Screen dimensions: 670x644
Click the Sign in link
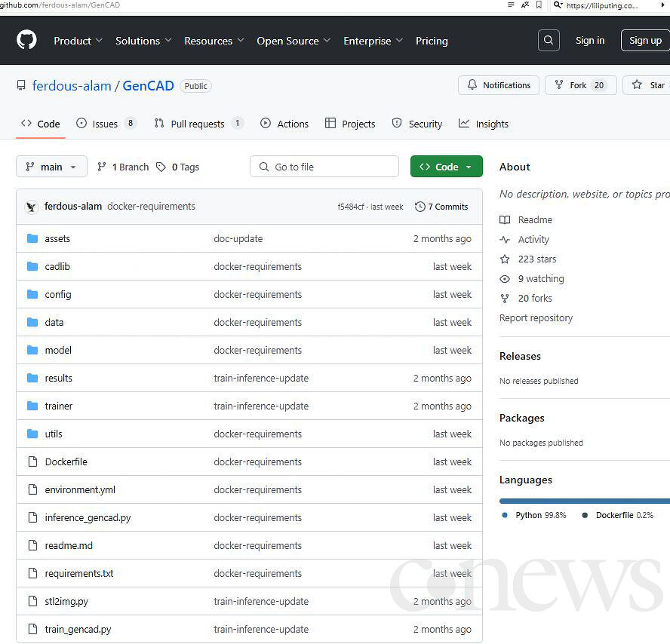click(590, 41)
